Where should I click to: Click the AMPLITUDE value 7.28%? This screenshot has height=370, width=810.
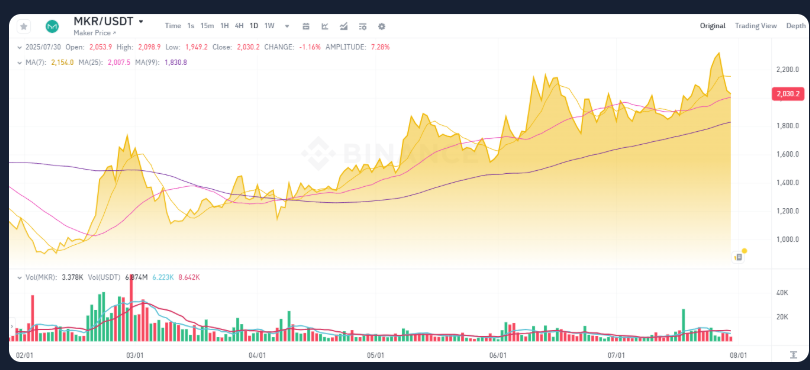pyautogui.click(x=380, y=47)
